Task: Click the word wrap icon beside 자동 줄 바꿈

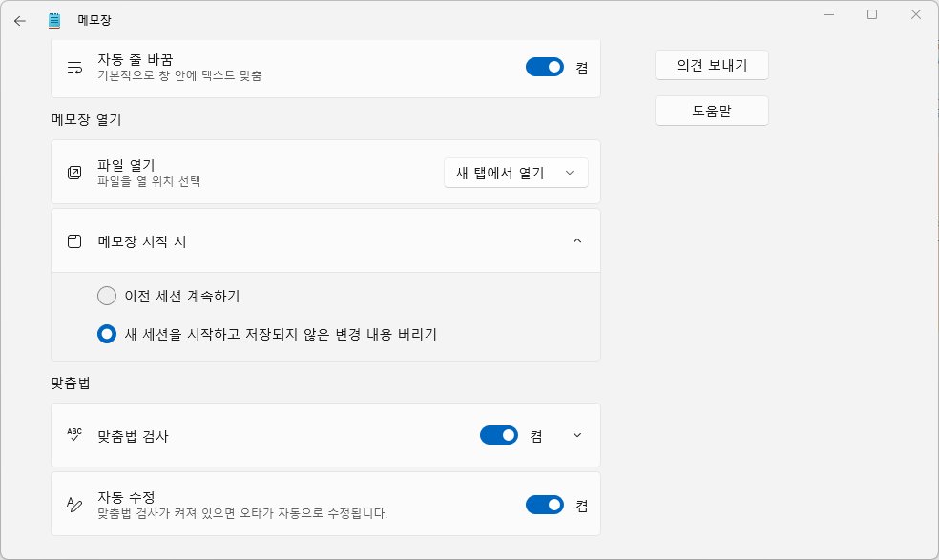Action: (x=74, y=67)
